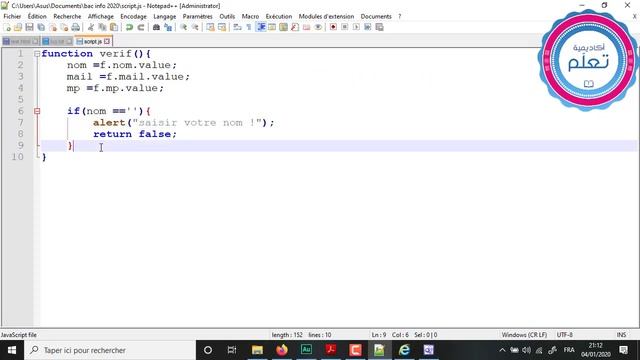Open the Recherche menu

pyautogui.click(x=67, y=16)
